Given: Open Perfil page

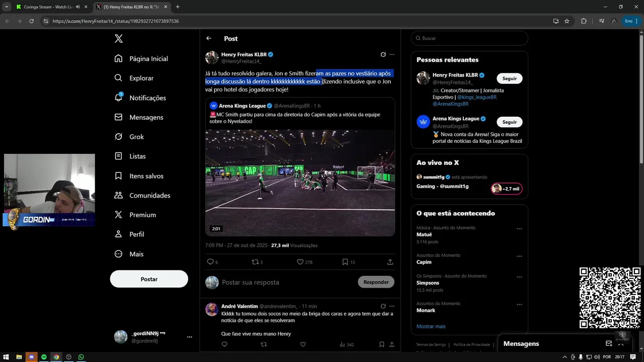Looking at the screenshot, I should pos(129,234).
